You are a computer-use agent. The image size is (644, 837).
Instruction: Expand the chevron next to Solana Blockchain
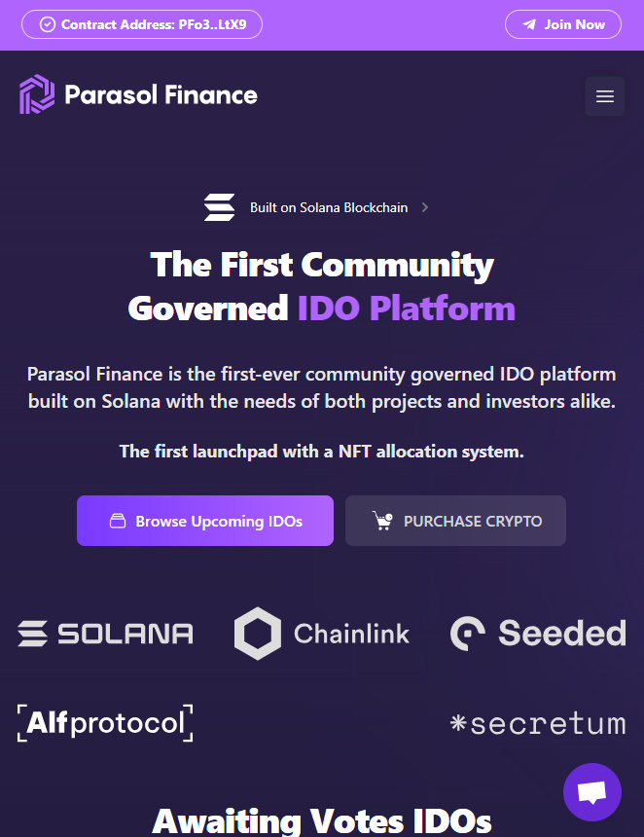click(425, 207)
